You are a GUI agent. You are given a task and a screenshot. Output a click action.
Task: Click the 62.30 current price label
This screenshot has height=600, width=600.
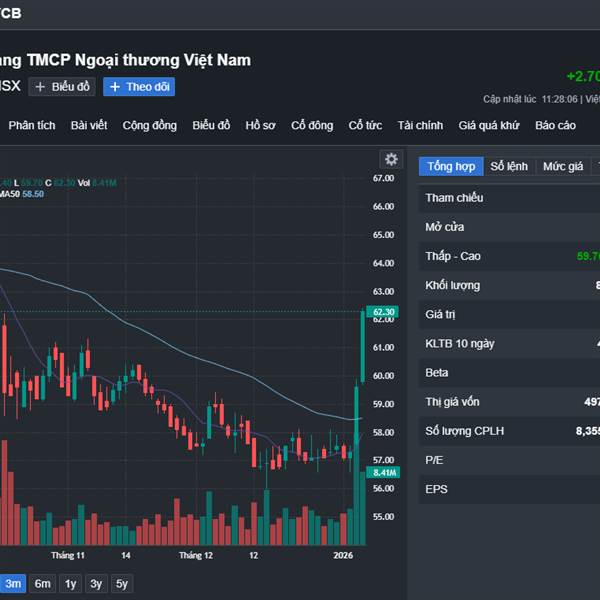(384, 312)
